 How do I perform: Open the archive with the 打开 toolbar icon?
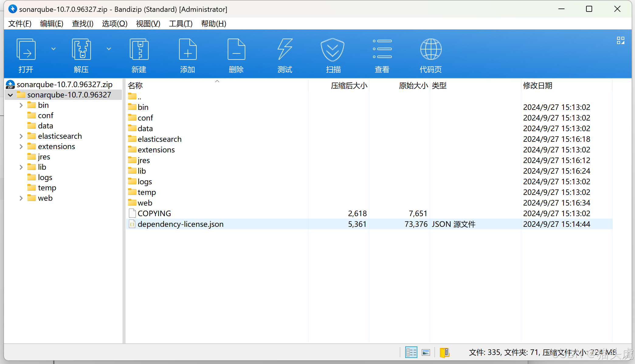tap(26, 55)
